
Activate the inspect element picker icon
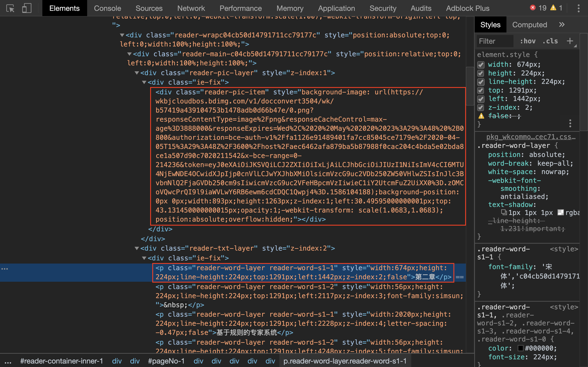click(10, 8)
